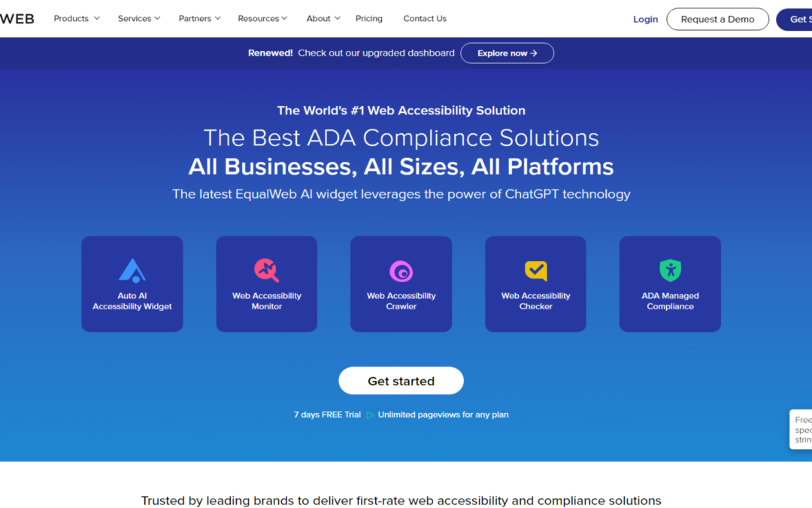Click '7 days FREE Trial' text
The height and width of the screenshot is (508, 812).
pos(327,415)
